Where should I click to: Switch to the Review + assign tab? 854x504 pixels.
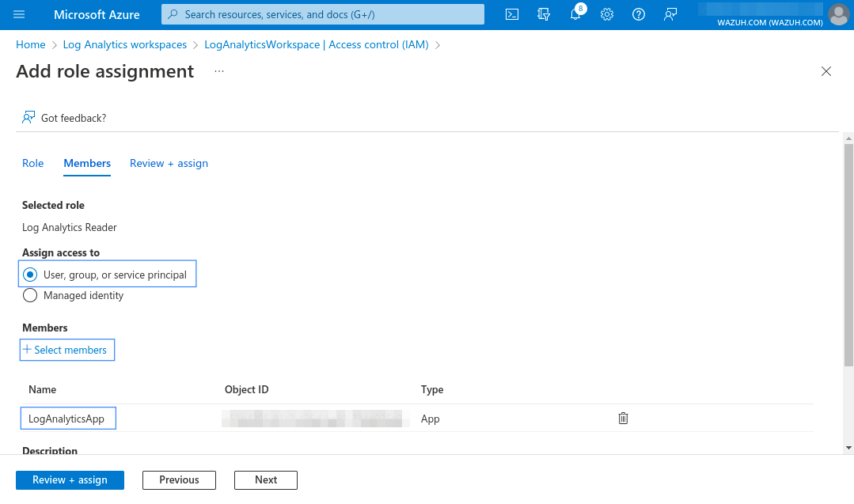point(169,163)
